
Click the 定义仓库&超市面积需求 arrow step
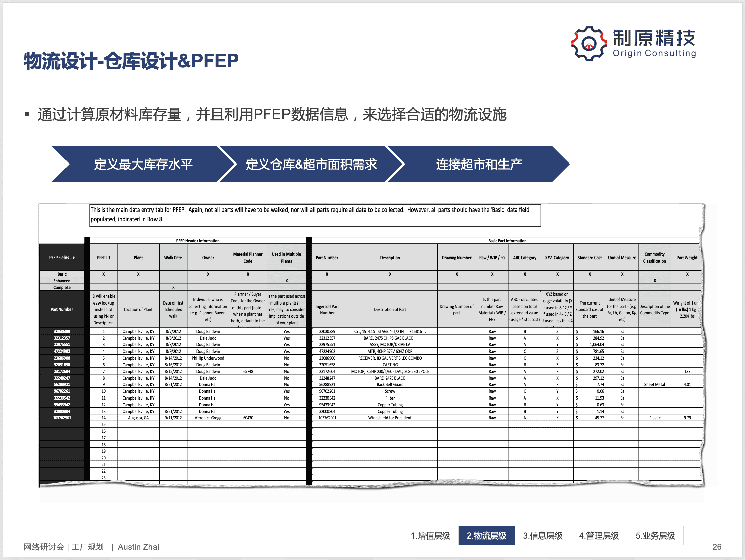(x=311, y=164)
